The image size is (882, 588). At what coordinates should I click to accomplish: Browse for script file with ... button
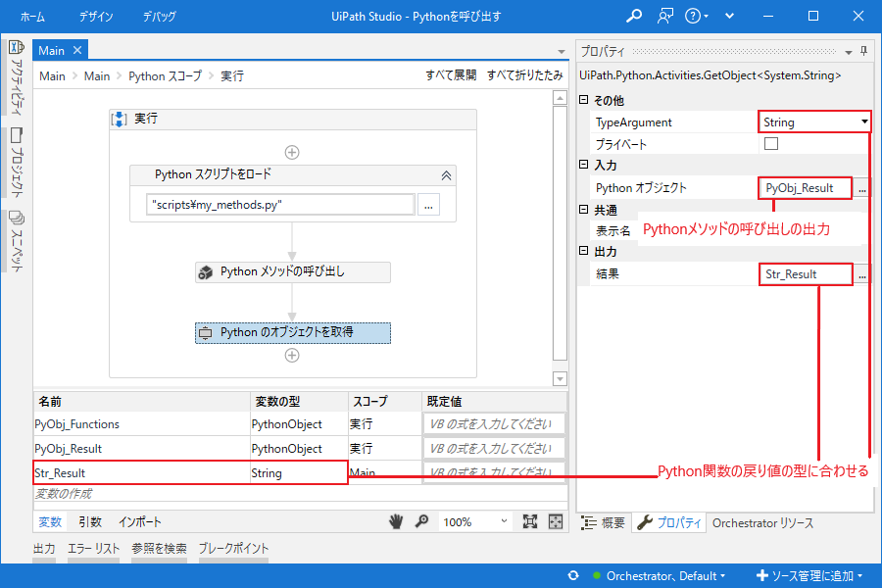click(x=428, y=205)
